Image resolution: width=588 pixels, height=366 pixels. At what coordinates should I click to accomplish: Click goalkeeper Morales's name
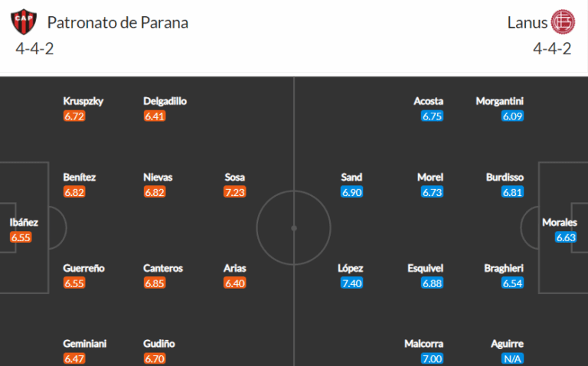click(x=560, y=222)
